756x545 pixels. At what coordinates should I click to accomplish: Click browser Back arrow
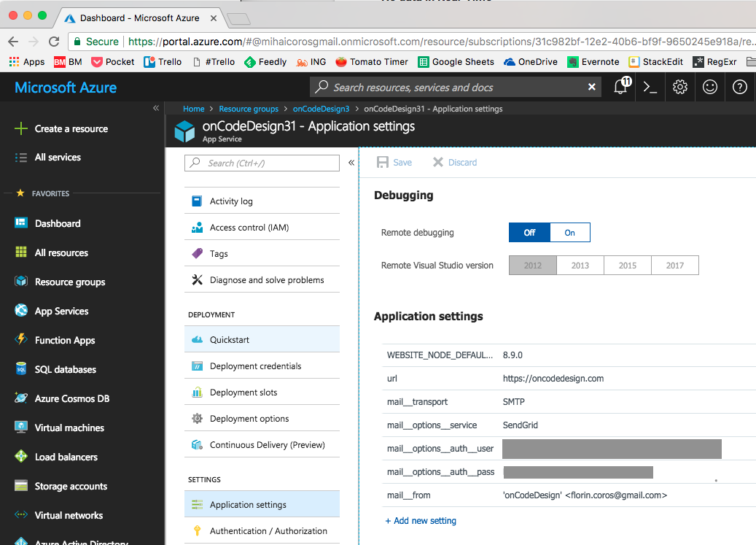[x=13, y=42]
